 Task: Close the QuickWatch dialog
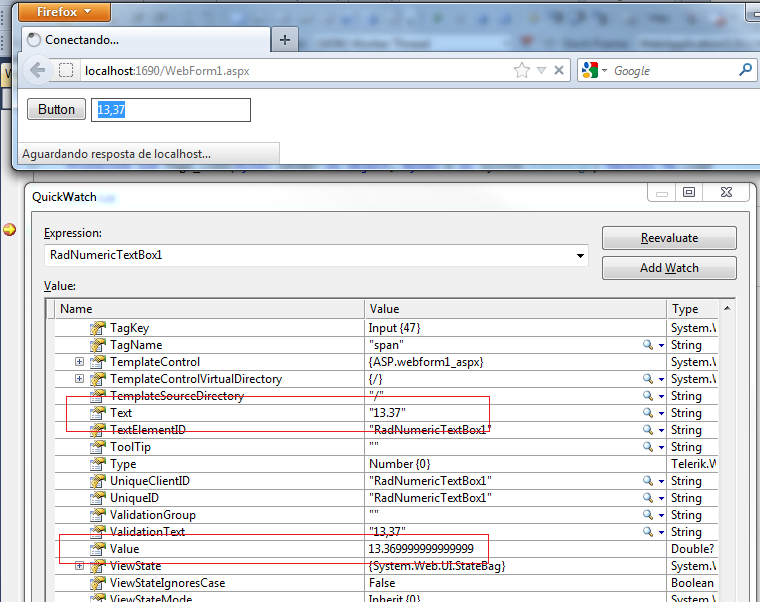pos(726,192)
